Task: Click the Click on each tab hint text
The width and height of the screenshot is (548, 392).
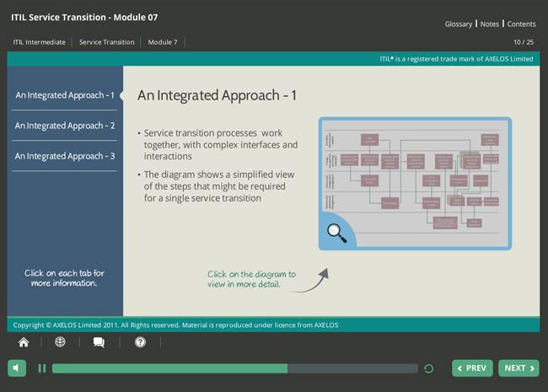Action: [x=64, y=278]
